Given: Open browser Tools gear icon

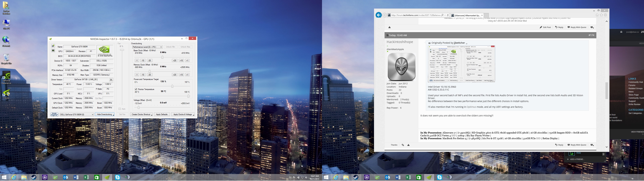Looking at the screenshot, I should point(605,15).
